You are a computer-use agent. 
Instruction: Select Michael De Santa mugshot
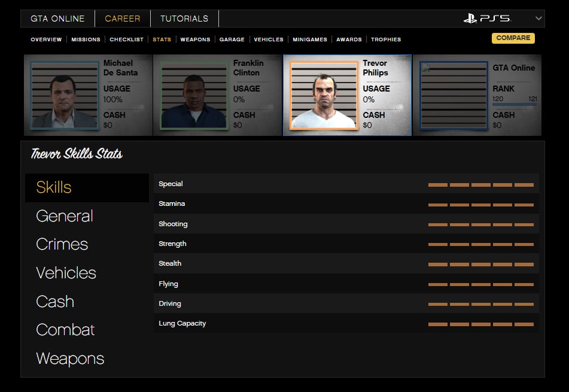65,96
